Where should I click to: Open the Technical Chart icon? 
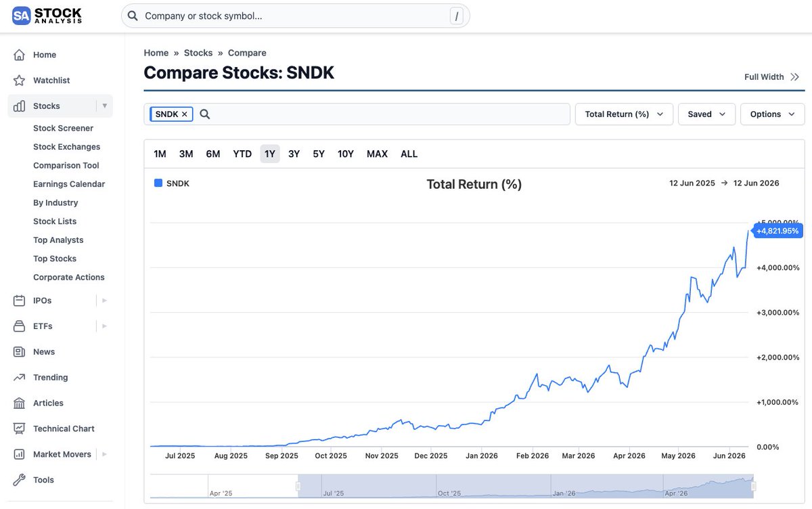(20, 428)
